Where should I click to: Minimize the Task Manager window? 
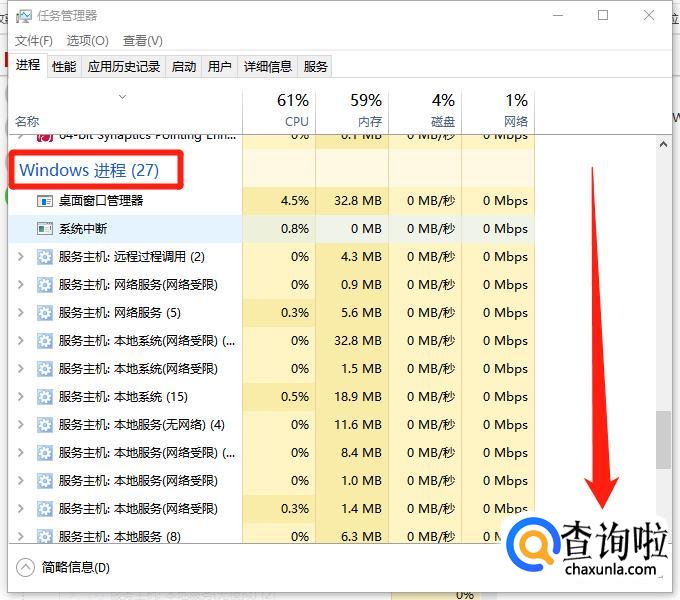(x=558, y=16)
